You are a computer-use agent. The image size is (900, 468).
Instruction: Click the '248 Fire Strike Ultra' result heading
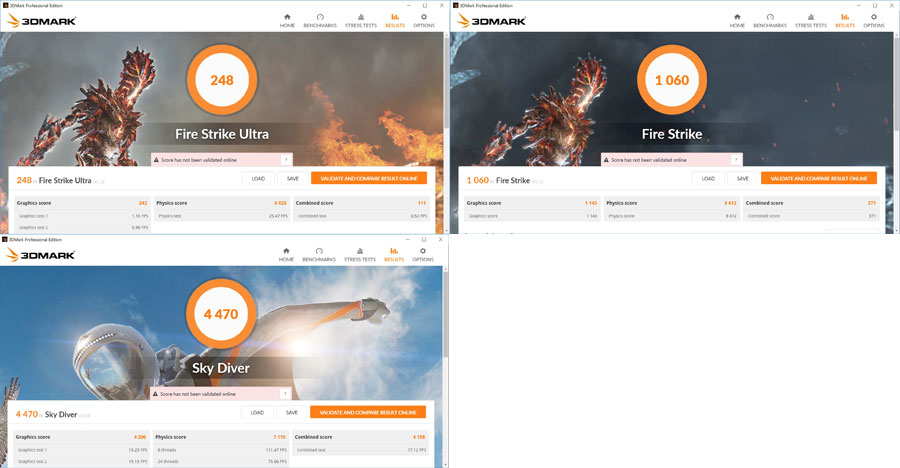click(x=60, y=180)
